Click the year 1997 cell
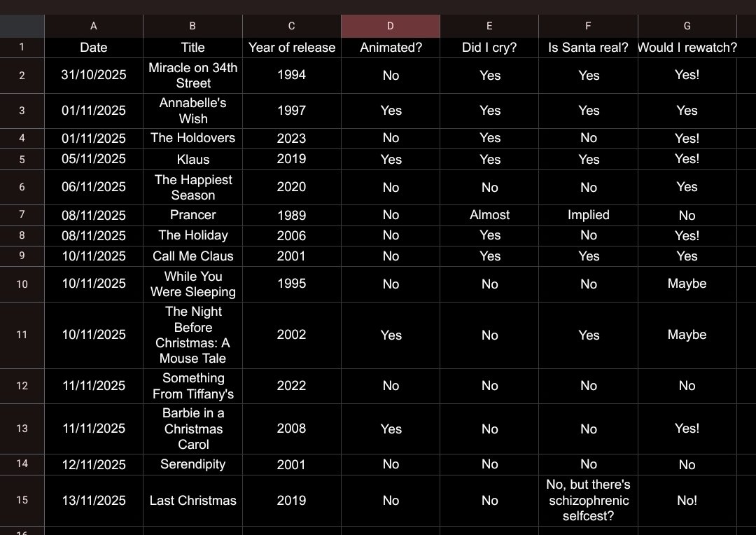Screen dimensions: 756x535 point(292,111)
